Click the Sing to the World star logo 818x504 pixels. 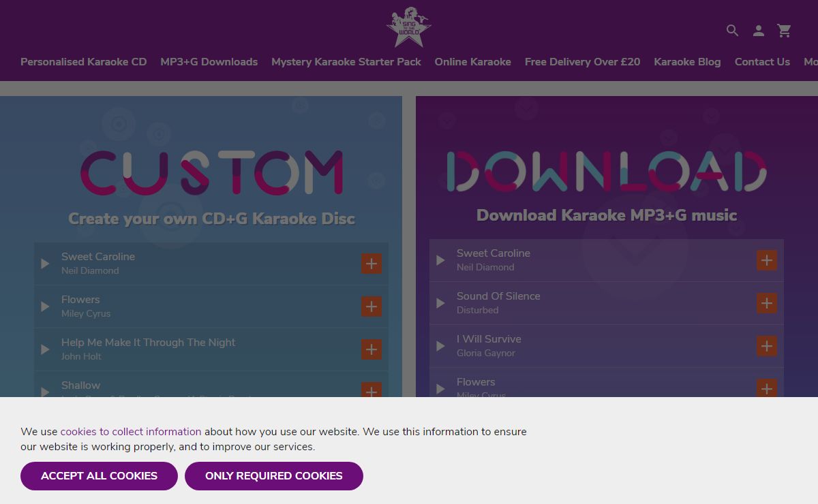tap(408, 27)
